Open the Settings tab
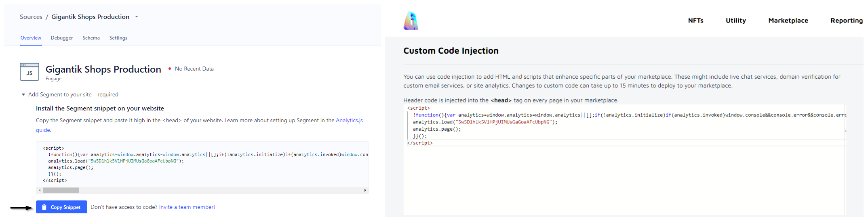 pos(118,38)
